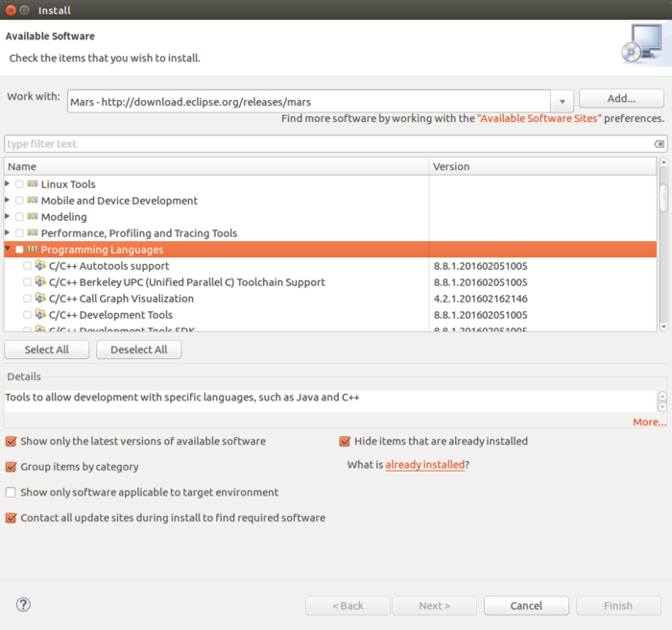Click the Details text stepper up arrow
The width and height of the screenshot is (672, 630).
click(662, 397)
